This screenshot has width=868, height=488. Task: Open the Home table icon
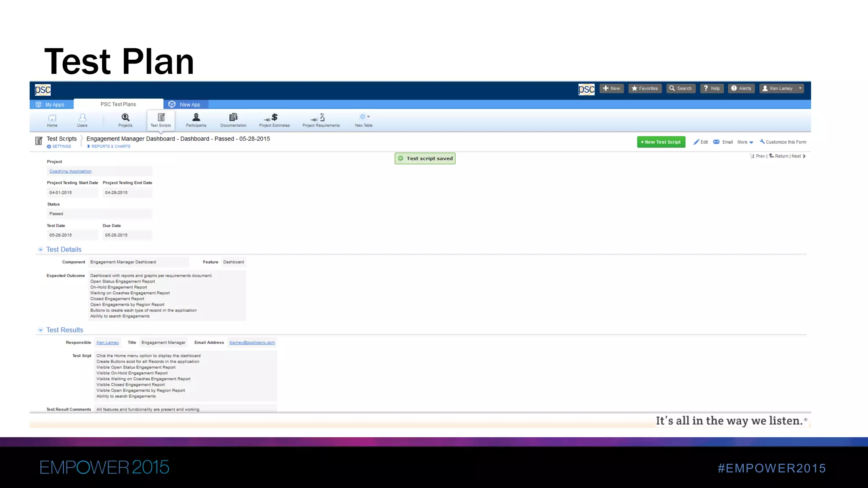pos(52,118)
